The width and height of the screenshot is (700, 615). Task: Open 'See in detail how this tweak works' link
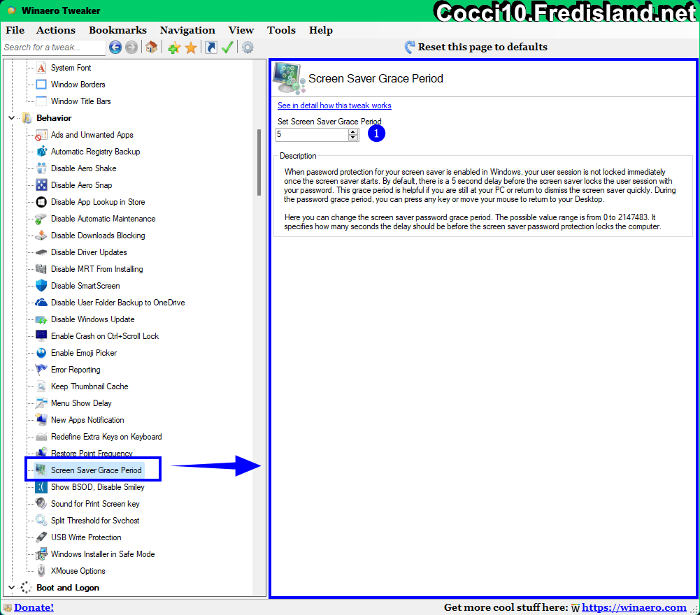(x=334, y=106)
